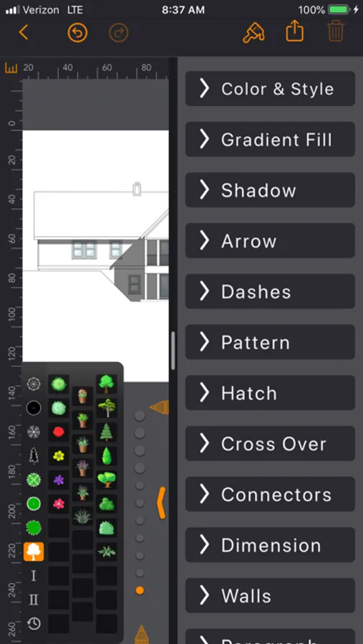The height and width of the screenshot is (644, 363).
Task: Collapse panel with the orange side handle
Action: 161,503
